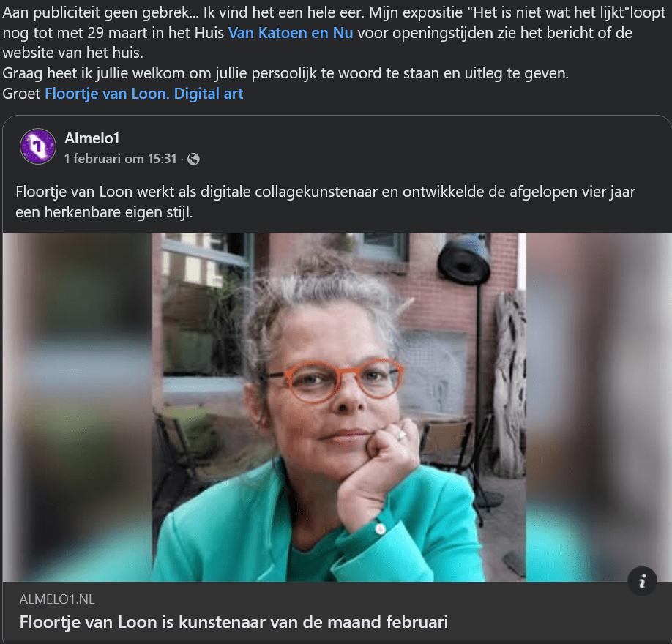Screen dimensions: 672x644
Task: Open Floortje van Loon. Digital art link
Action: 144,94
